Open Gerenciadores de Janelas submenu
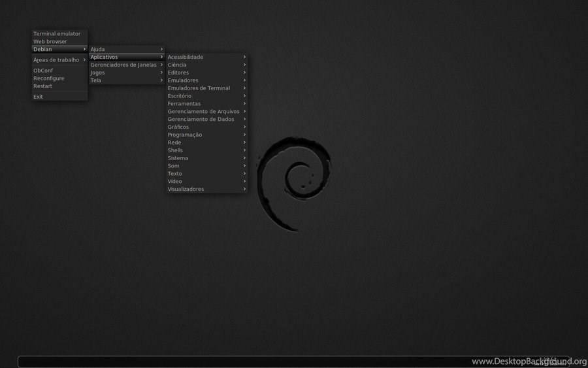This screenshot has width=588, height=368. 127,65
